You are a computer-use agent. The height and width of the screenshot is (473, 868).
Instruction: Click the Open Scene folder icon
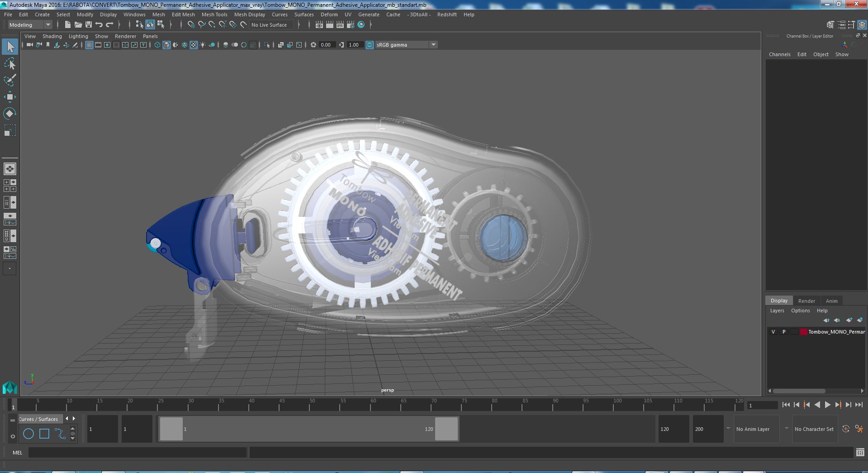pos(78,25)
